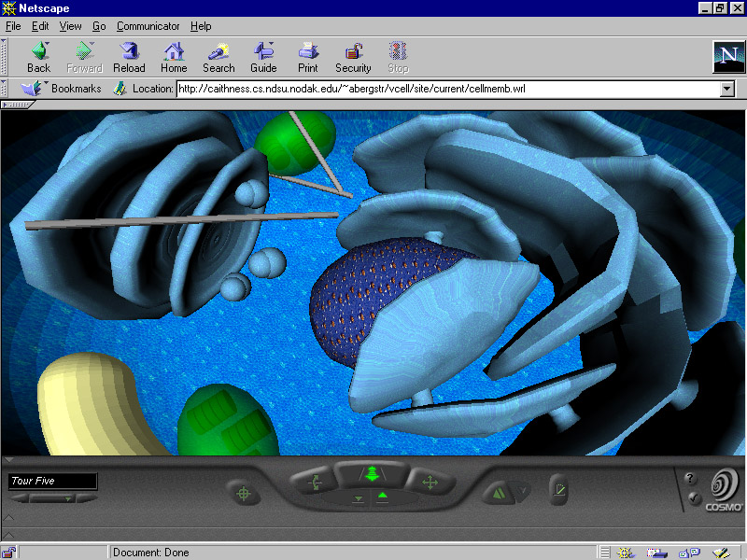Open the View menu

pos(70,26)
